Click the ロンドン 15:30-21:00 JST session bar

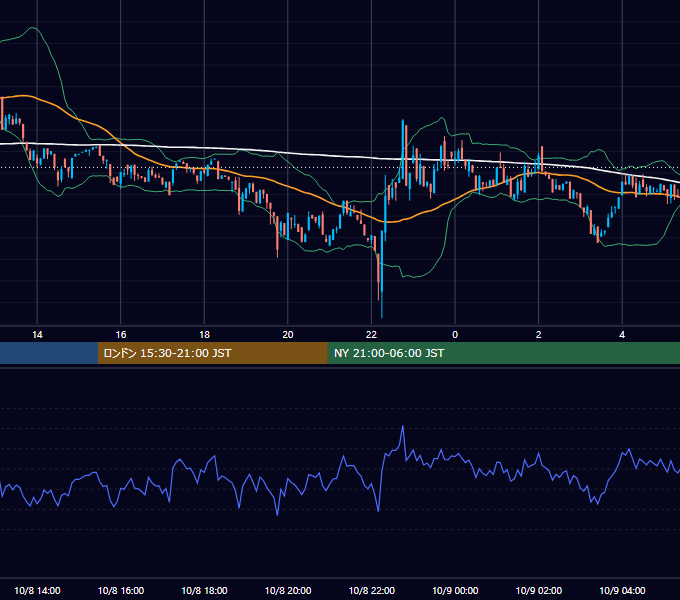pos(212,353)
